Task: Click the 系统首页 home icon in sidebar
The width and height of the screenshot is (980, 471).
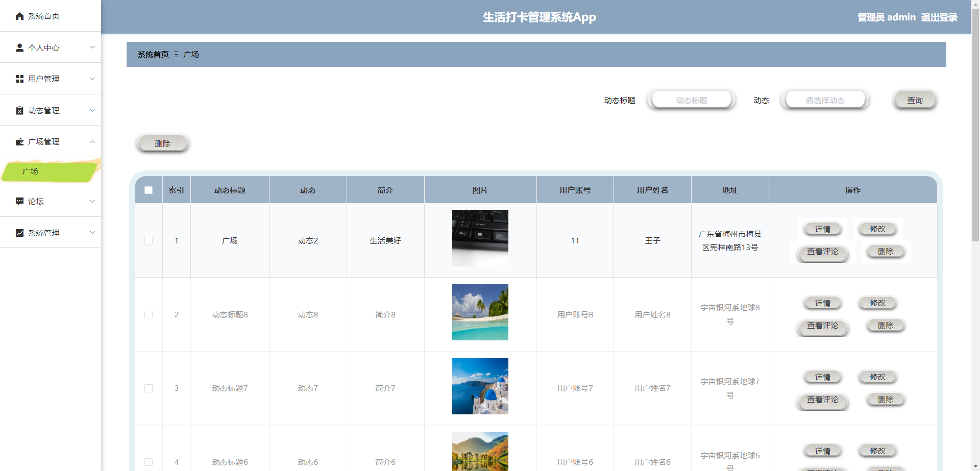Action: (x=19, y=16)
